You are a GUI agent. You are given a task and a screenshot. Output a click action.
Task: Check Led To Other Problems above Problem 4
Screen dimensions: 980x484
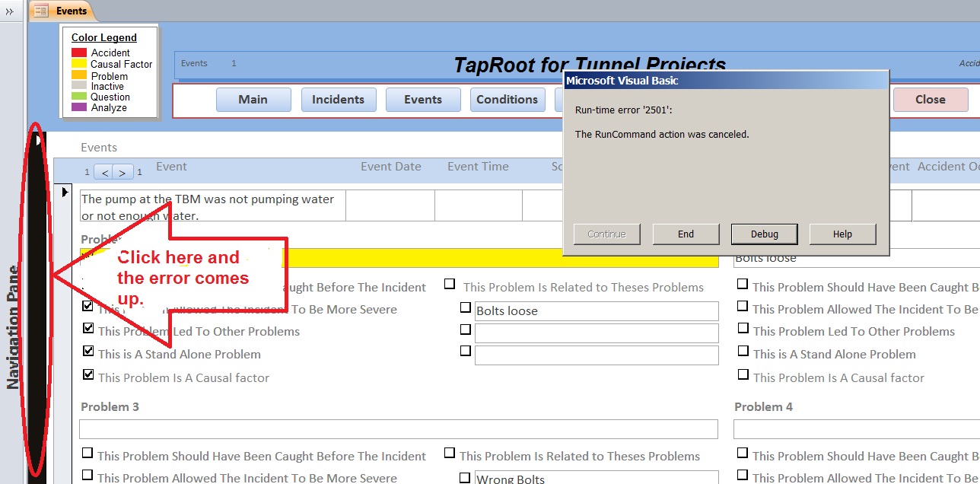[743, 328]
